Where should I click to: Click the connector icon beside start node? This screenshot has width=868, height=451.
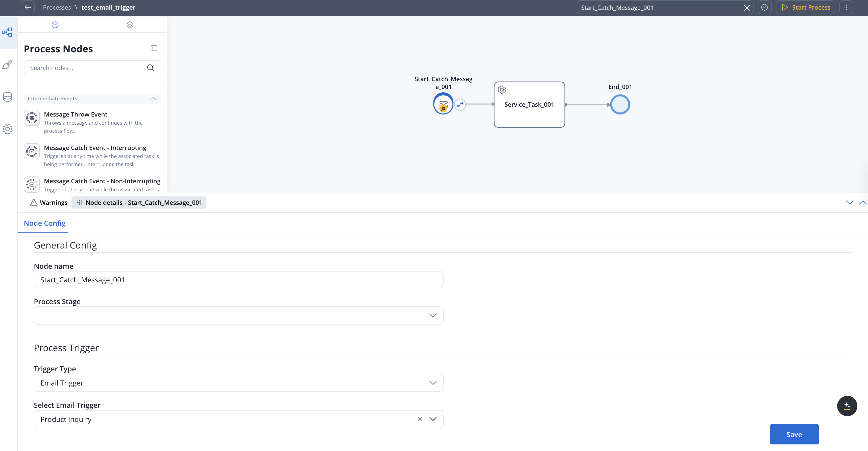click(460, 105)
